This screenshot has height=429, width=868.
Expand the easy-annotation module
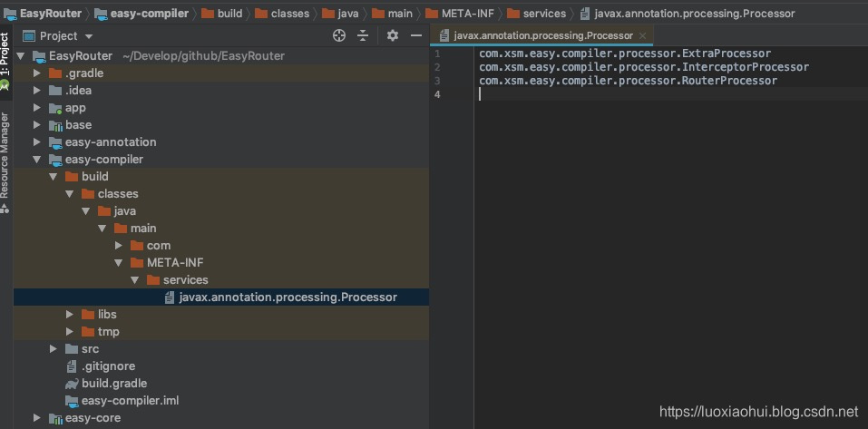37,141
